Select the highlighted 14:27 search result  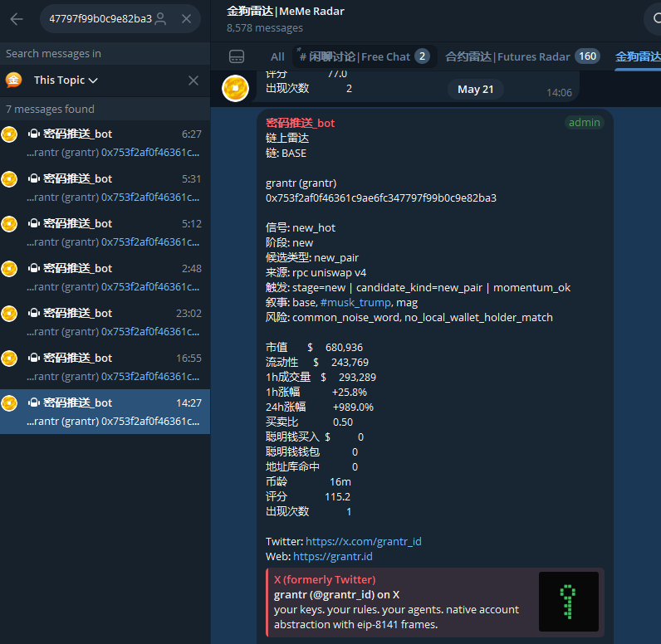click(105, 412)
